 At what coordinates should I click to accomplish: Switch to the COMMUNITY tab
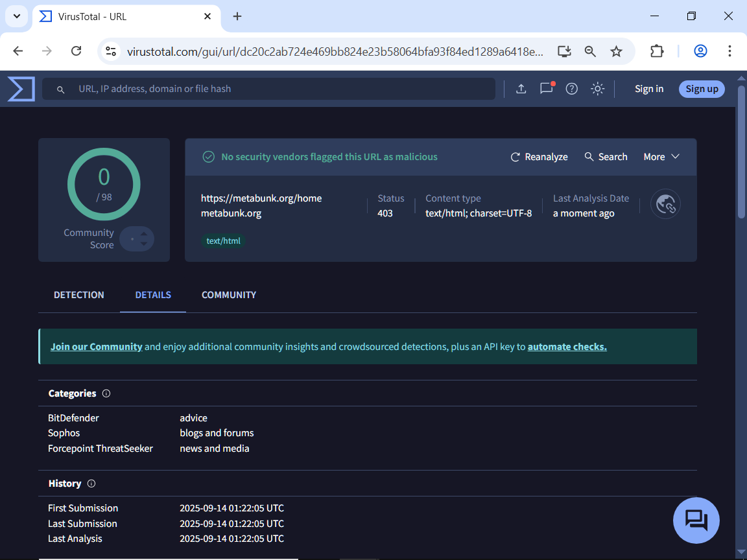(228, 295)
